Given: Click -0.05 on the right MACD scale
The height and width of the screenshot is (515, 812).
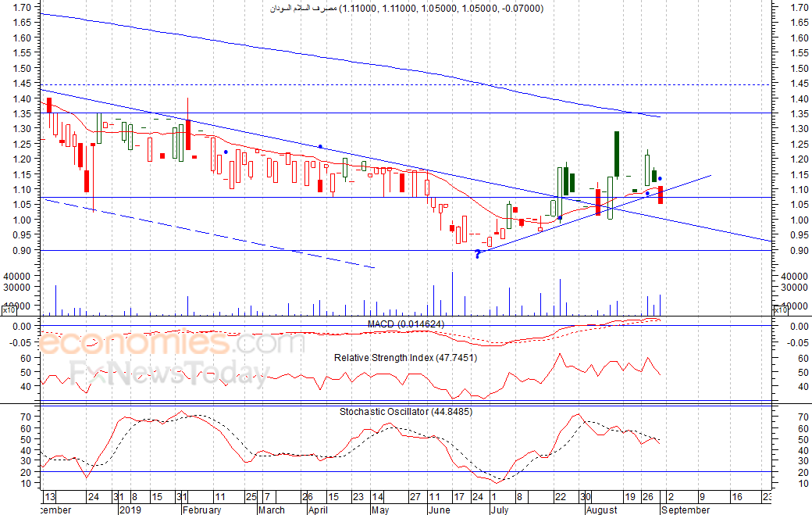Looking at the screenshot, I should [x=797, y=342].
